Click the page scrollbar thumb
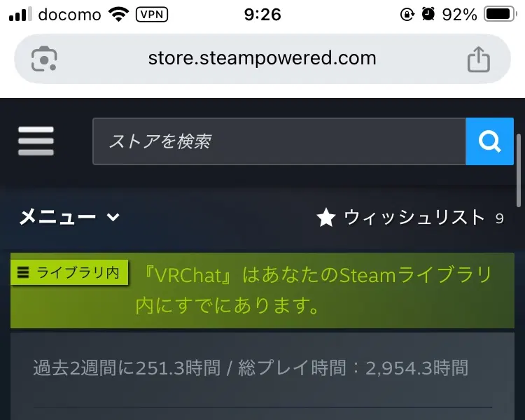525x420 pixels. tap(519, 171)
